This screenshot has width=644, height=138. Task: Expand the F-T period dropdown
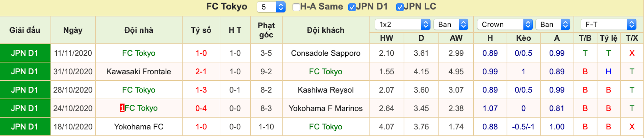click(609, 25)
